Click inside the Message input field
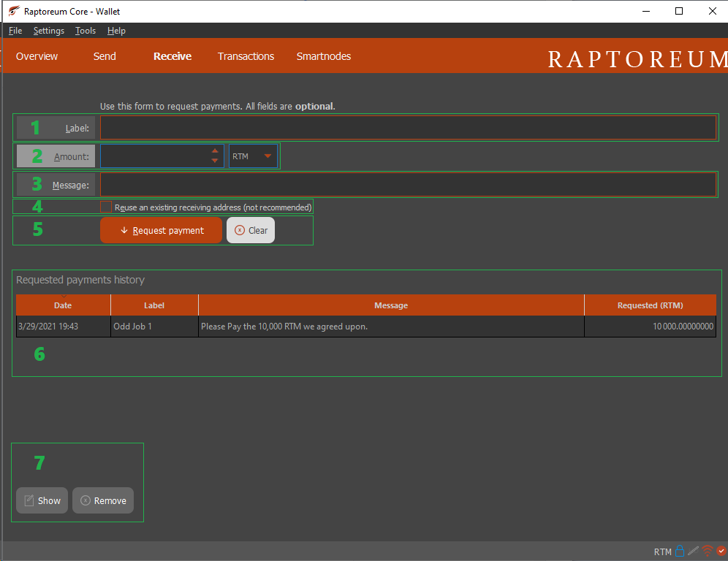This screenshot has height=561, width=728. 408,184
